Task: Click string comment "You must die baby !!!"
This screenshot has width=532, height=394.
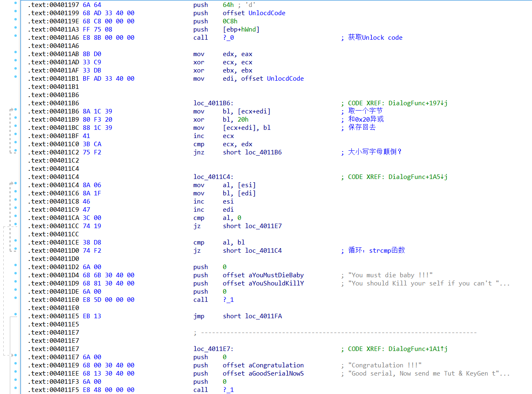Action: point(390,275)
